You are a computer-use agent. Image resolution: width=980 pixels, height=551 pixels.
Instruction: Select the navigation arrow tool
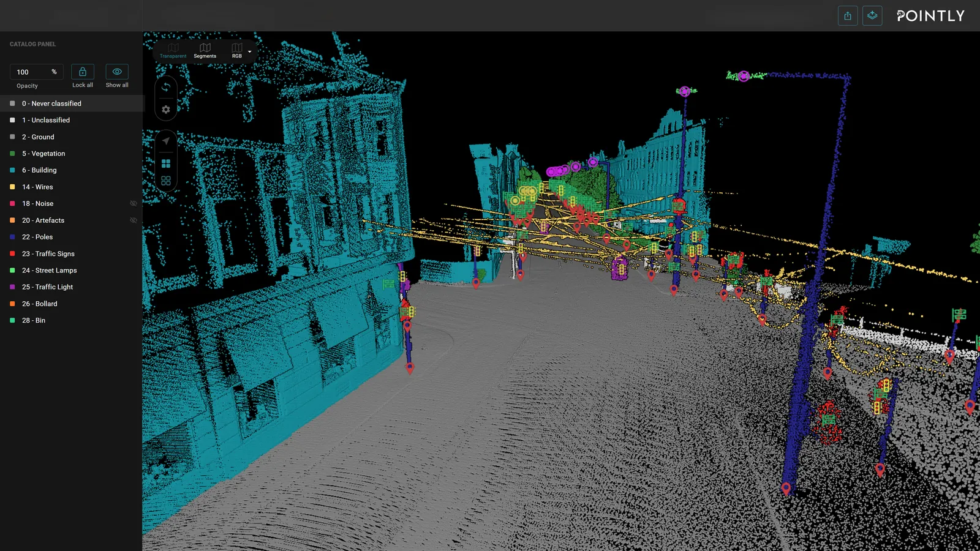[x=166, y=141]
